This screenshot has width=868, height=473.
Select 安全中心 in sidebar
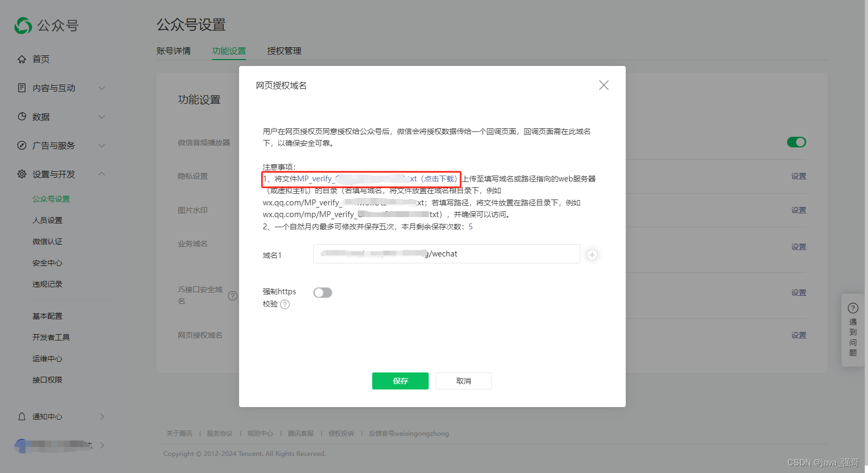click(47, 263)
